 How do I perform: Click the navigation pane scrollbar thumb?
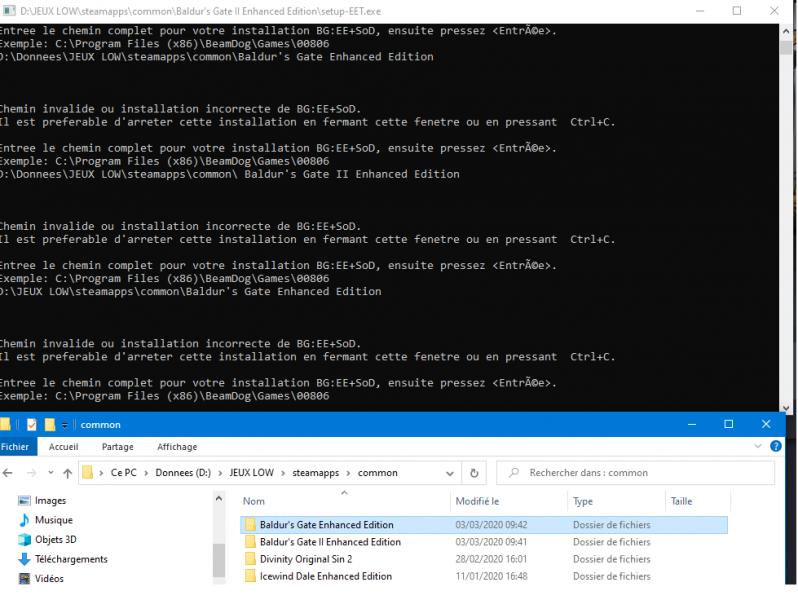click(219, 560)
